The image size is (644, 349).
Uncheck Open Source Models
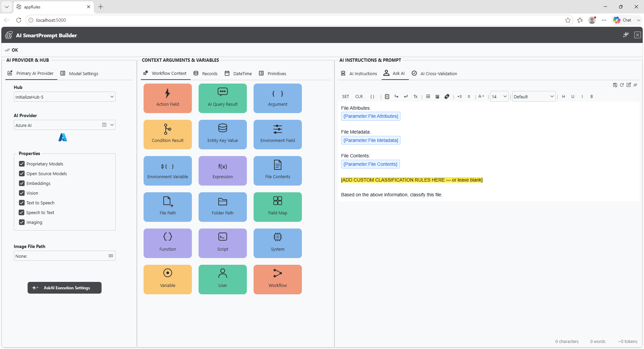pyautogui.click(x=22, y=173)
